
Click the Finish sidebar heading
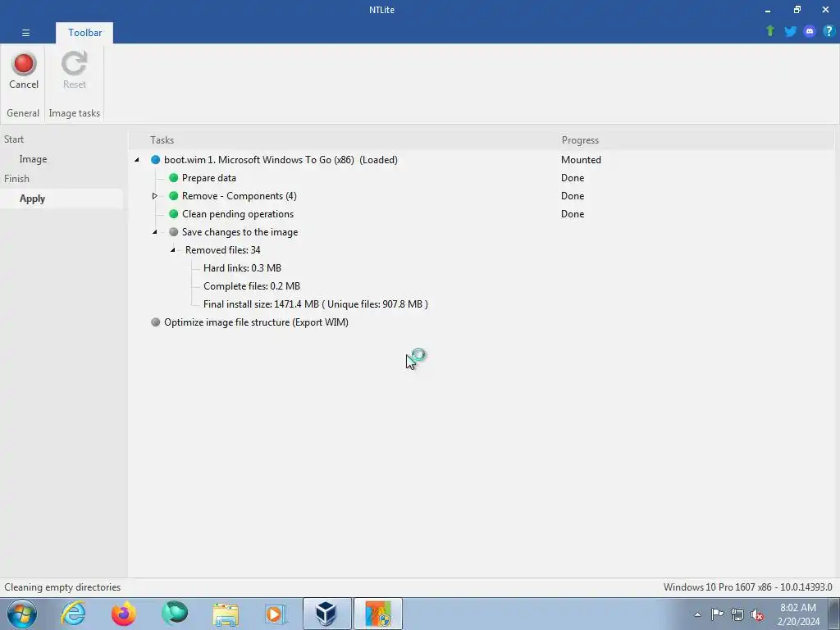[16, 178]
